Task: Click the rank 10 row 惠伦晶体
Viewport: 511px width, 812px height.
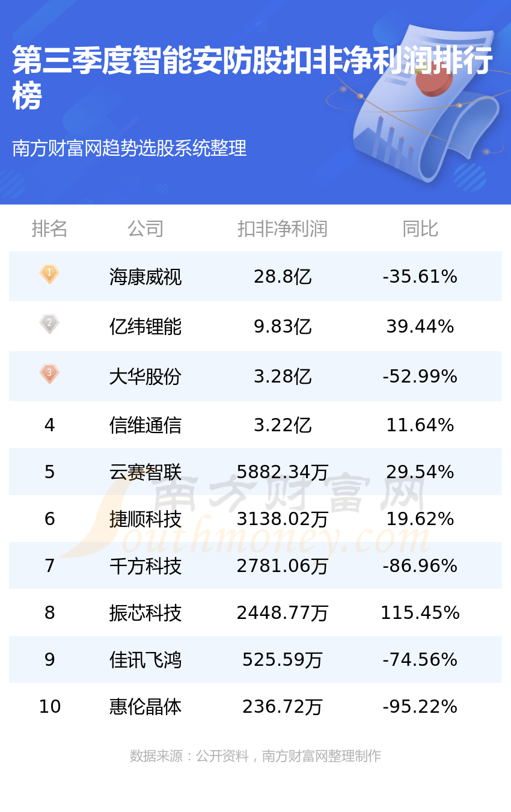Action: pos(255,706)
